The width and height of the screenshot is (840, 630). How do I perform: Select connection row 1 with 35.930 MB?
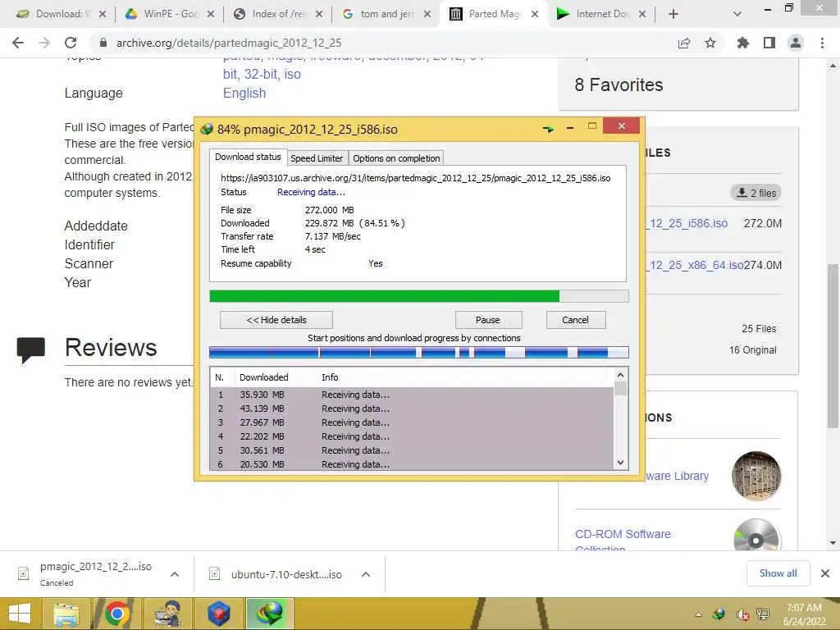[412, 395]
